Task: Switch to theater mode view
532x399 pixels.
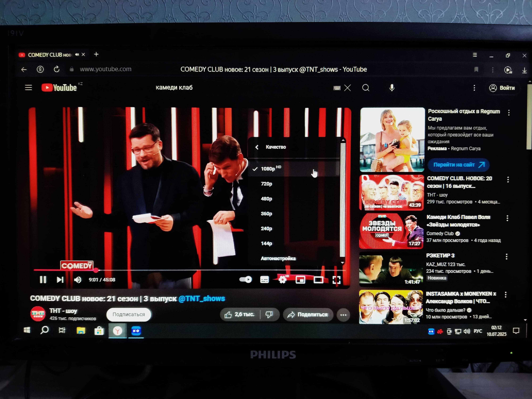Action: click(318, 280)
